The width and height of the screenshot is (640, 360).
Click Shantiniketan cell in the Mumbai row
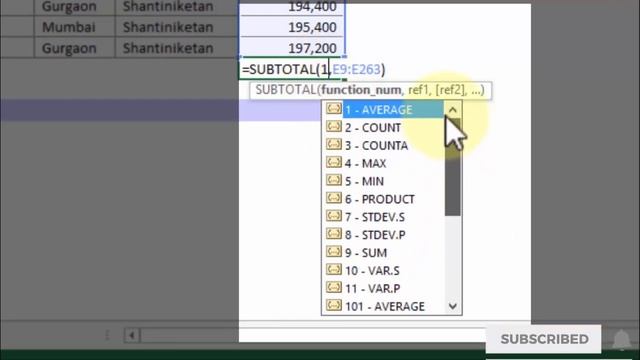tap(177, 27)
